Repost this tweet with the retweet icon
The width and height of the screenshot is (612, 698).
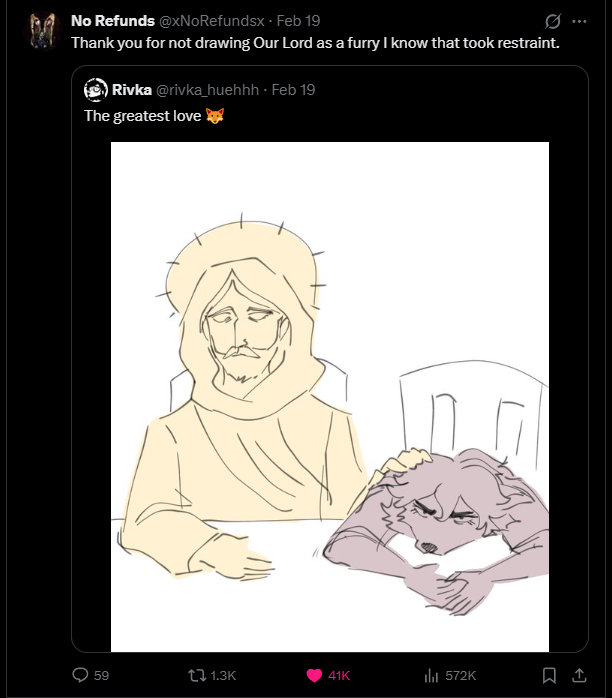tap(197, 675)
